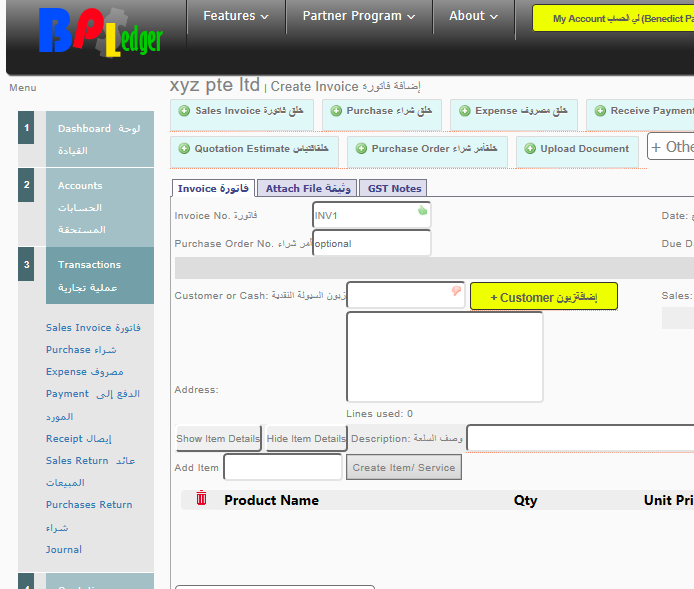Click the plus icon on Sales Invoice
Viewport: 694px width, 589px height.
point(184,111)
